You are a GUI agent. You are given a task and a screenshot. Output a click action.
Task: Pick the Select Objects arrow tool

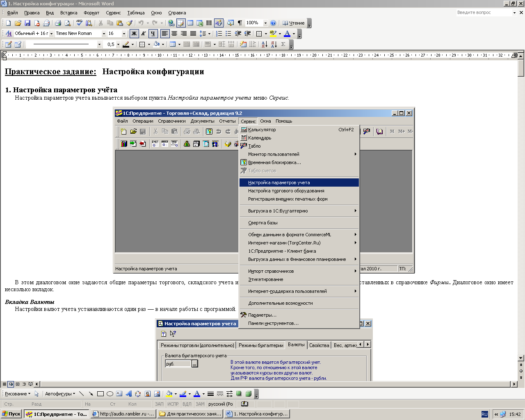(x=37, y=394)
